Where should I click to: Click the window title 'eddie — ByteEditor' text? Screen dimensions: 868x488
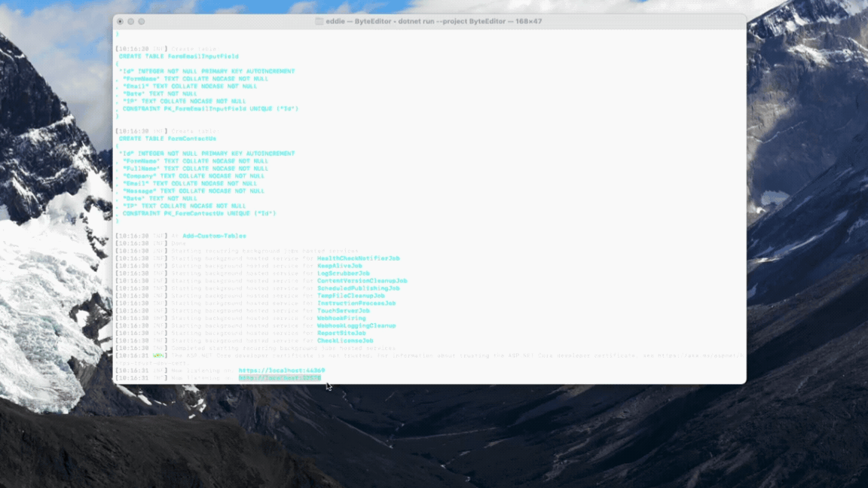coord(361,21)
